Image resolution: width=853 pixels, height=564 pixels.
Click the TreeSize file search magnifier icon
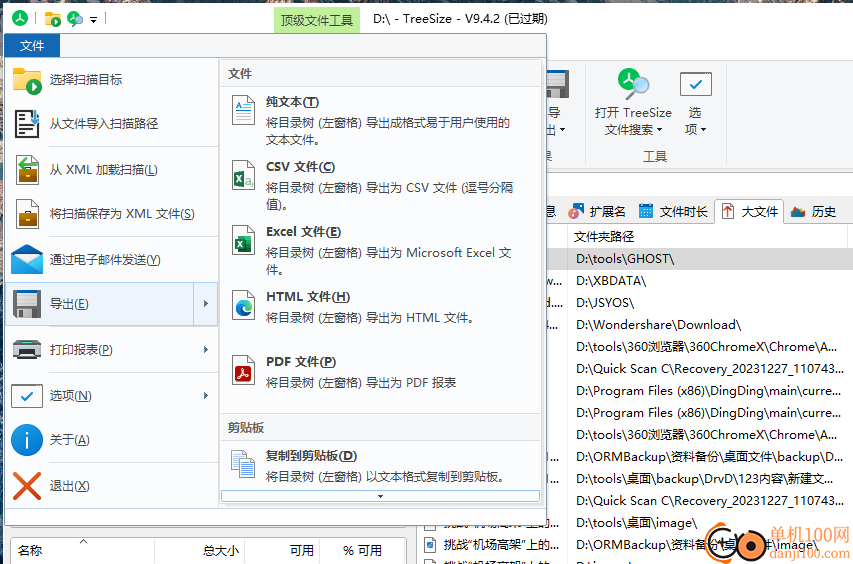pyautogui.click(x=633, y=84)
